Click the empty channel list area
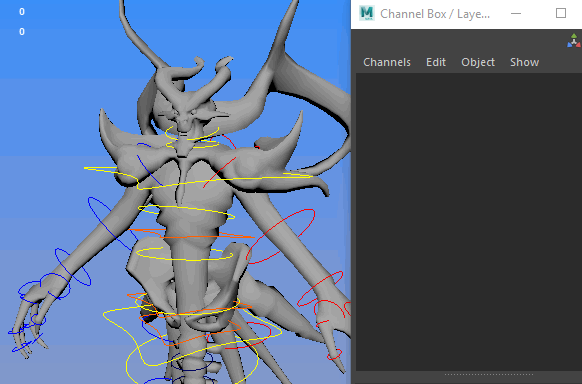This screenshot has height=384, width=582. [x=468, y=221]
